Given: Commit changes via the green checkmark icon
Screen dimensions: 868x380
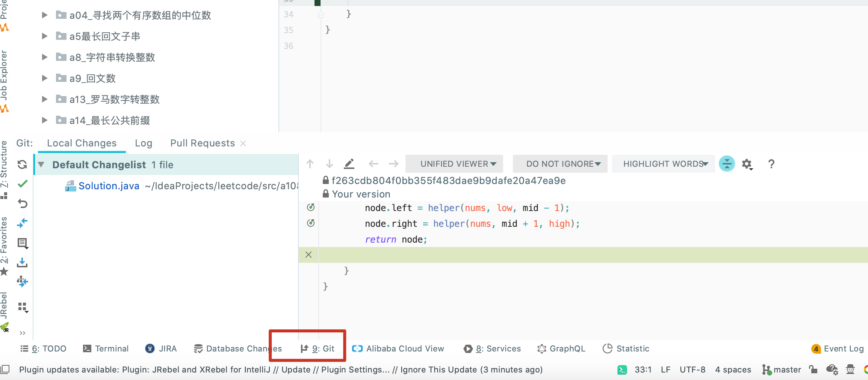Looking at the screenshot, I should [x=22, y=184].
